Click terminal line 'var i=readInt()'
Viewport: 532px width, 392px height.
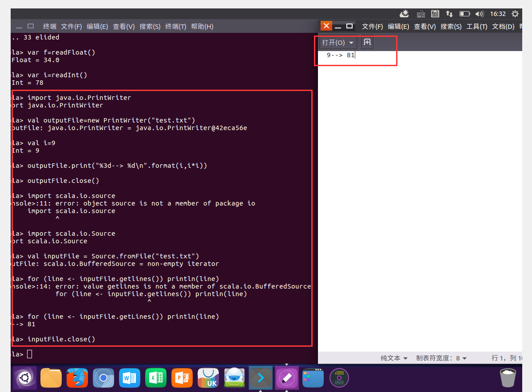(x=57, y=75)
